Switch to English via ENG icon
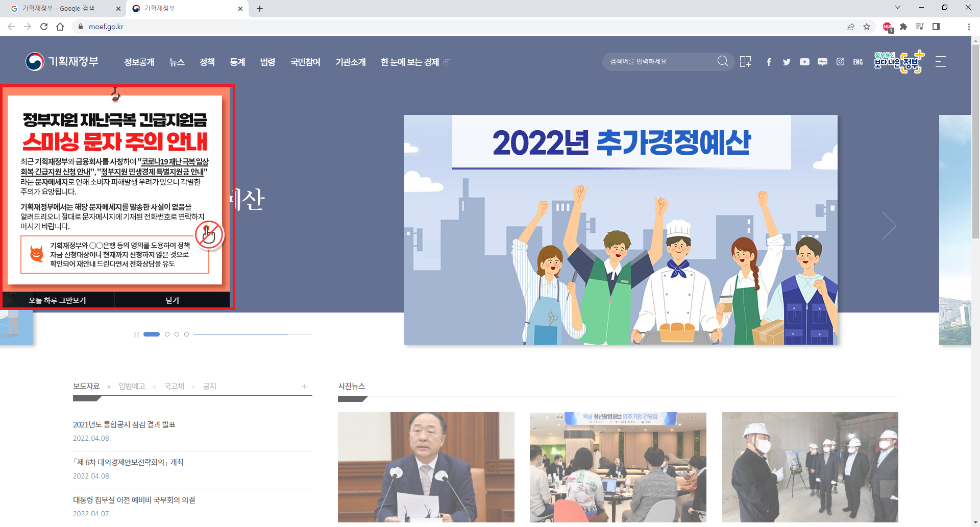 858,62
